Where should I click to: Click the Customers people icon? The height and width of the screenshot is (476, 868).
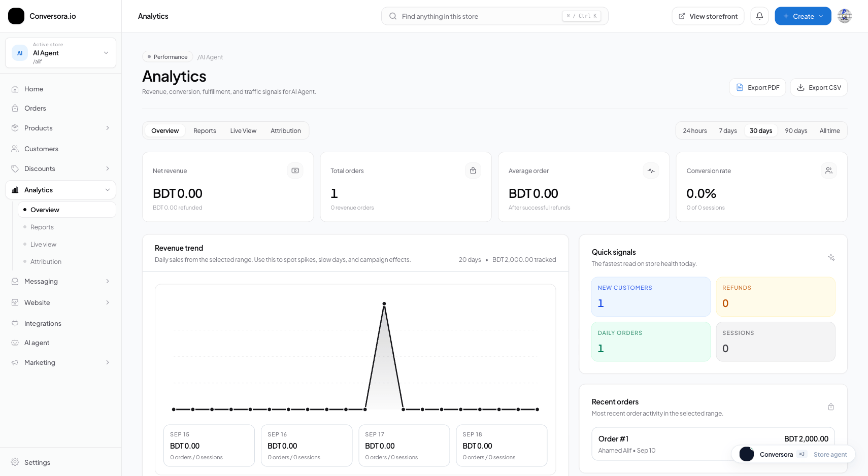point(15,149)
